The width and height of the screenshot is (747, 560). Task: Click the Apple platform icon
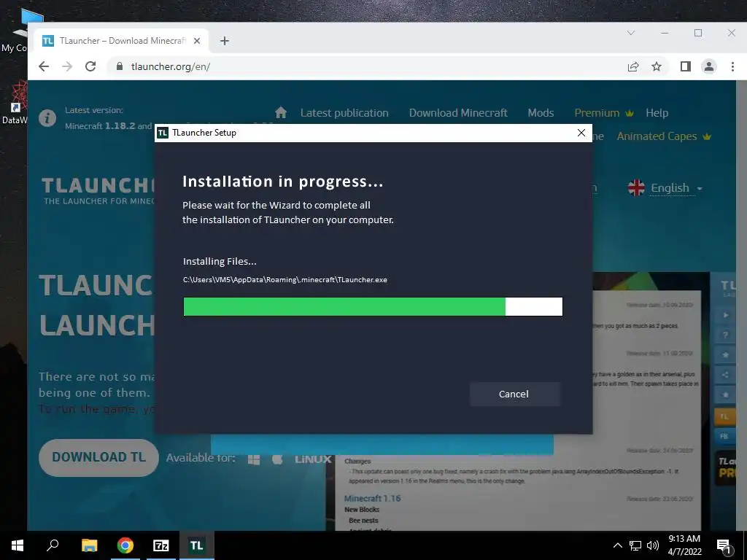278,459
